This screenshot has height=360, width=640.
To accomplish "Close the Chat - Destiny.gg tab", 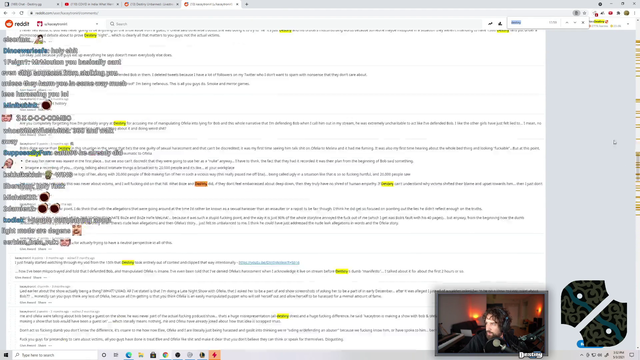I will coord(57,4).
